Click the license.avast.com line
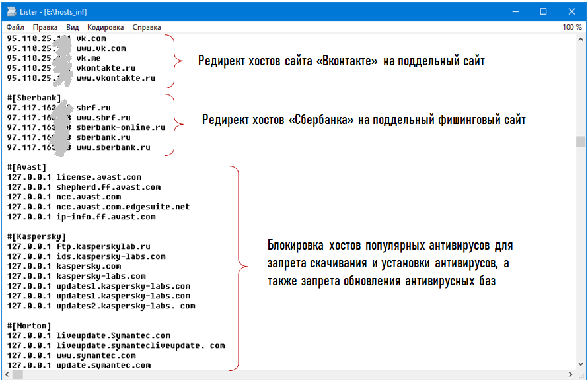The width and height of the screenshot is (588, 381). pos(74,177)
